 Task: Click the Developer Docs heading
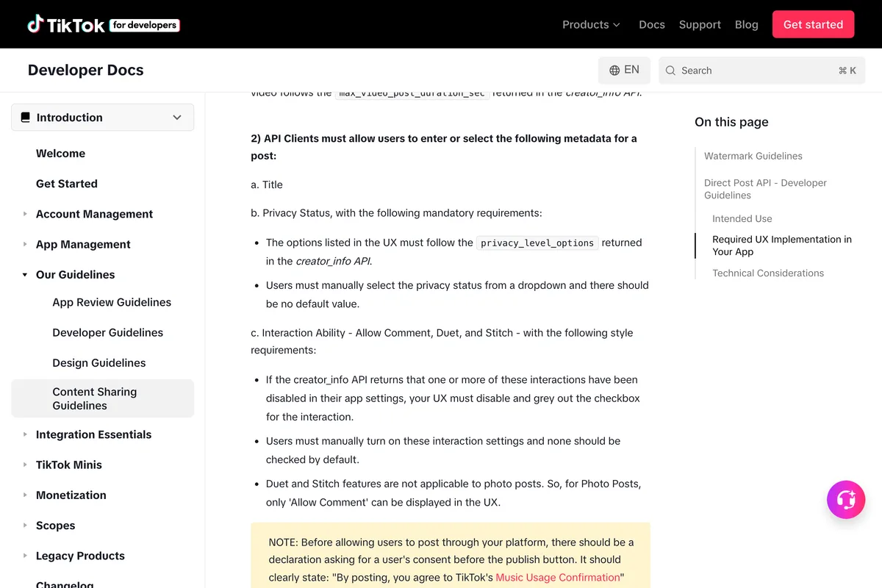tap(85, 71)
